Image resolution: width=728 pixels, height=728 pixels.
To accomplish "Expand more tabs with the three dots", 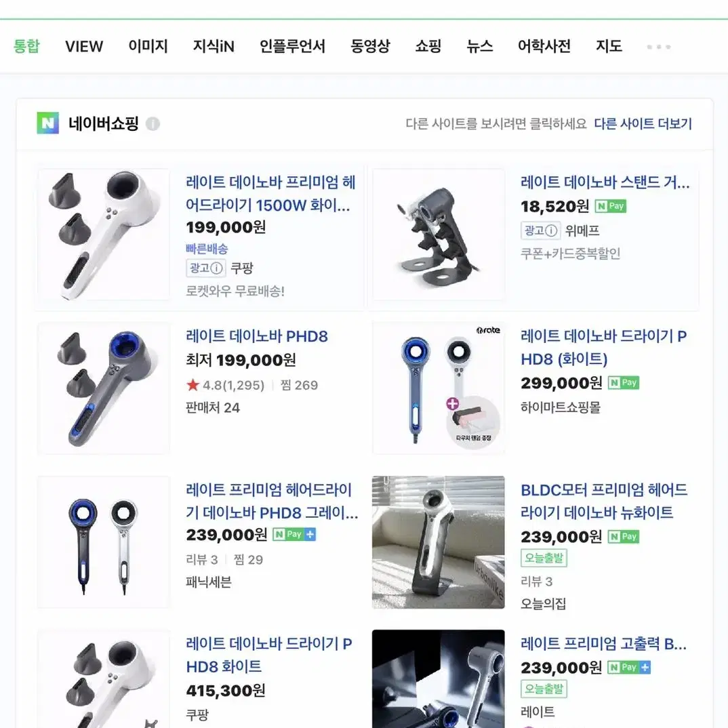I will 659,47.
